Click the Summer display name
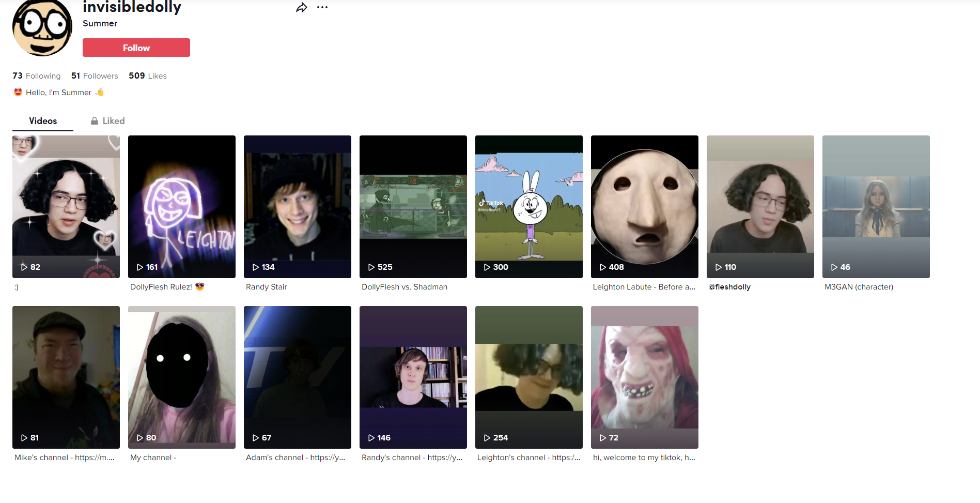The image size is (980, 503). pyautogui.click(x=100, y=23)
